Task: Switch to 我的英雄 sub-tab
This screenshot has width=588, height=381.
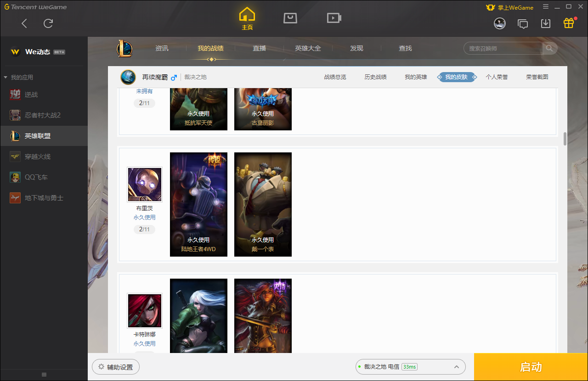Action: click(416, 77)
